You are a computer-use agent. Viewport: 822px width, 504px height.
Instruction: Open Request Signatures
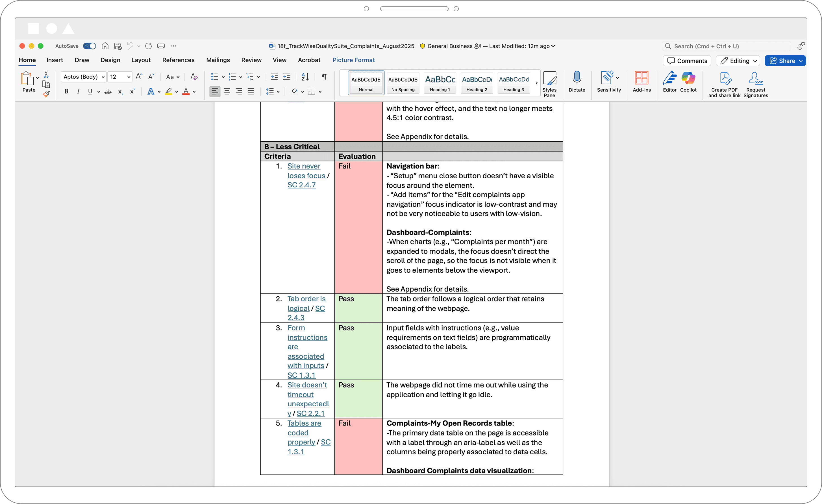click(756, 85)
